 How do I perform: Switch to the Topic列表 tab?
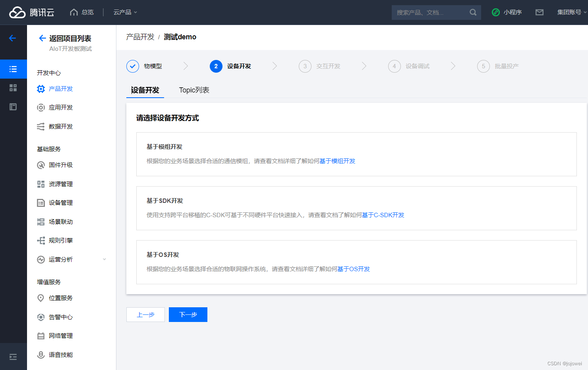click(x=194, y=90)
